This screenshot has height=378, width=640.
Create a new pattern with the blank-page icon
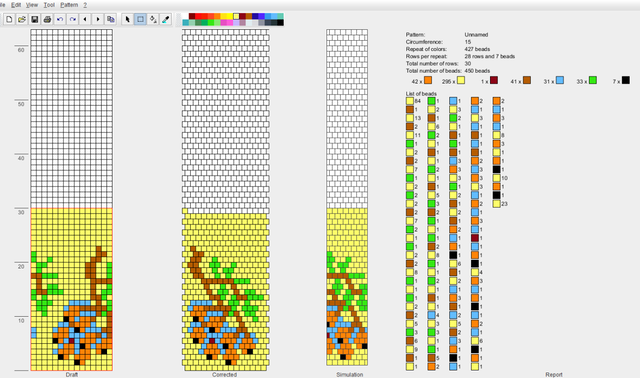point(9,19)
